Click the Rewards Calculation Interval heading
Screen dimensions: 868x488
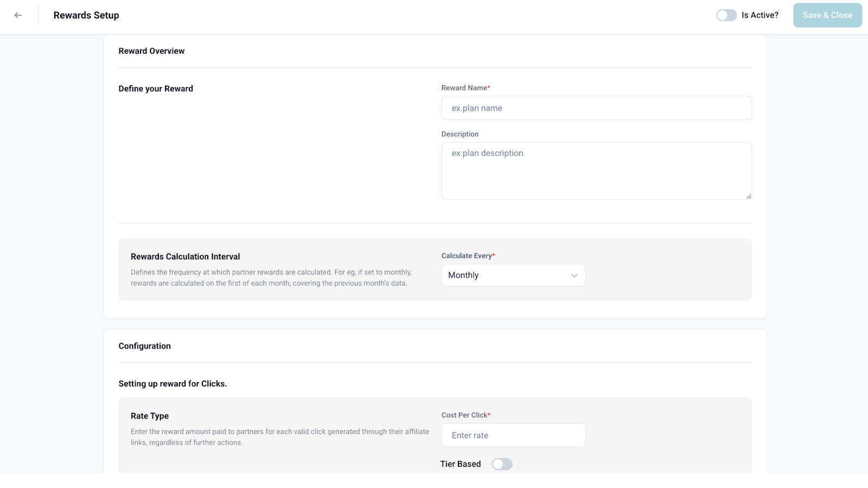click(185, 257)
